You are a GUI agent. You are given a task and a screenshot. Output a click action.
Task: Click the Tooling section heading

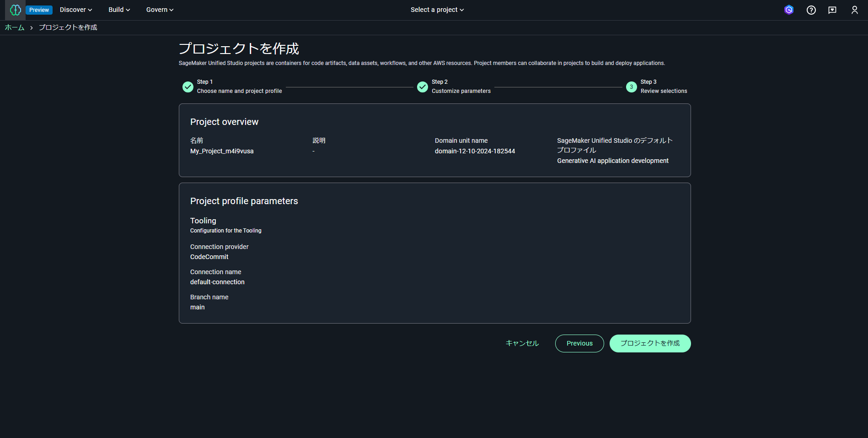tap(203, 221)
